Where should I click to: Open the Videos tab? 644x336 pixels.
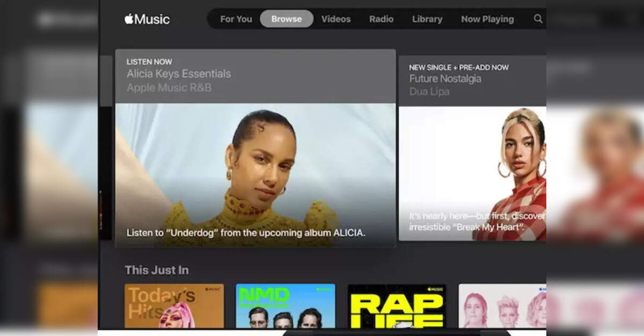336,19
